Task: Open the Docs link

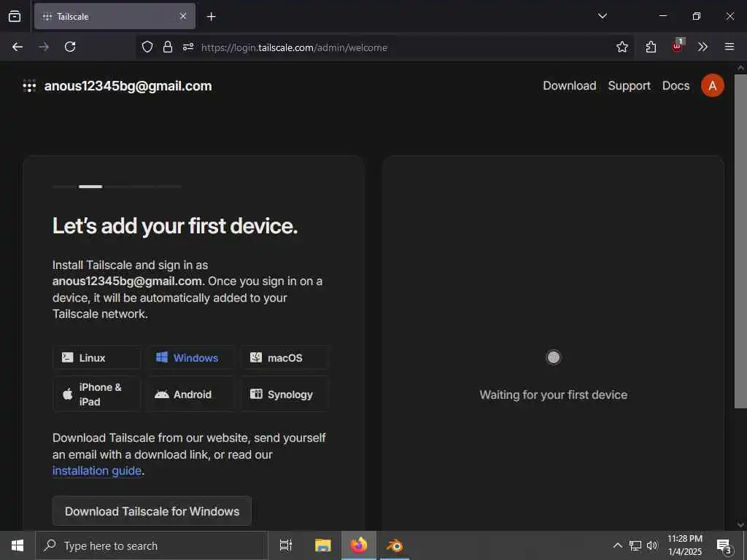Action: point(676,86)
